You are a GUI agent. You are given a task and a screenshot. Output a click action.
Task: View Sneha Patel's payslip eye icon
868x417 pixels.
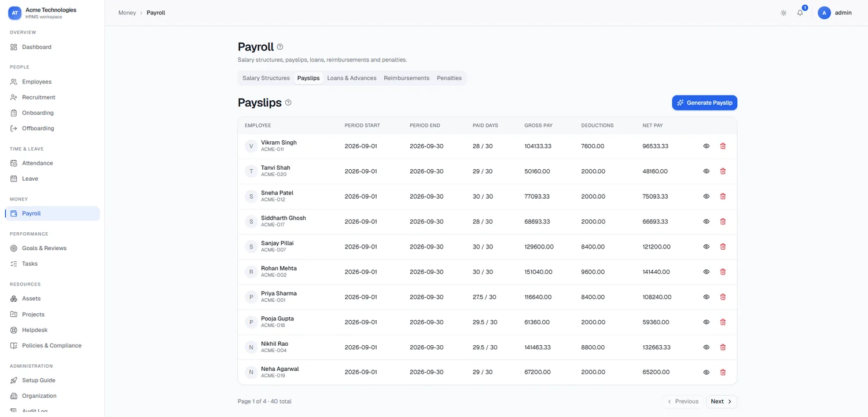tap(706, 196)
